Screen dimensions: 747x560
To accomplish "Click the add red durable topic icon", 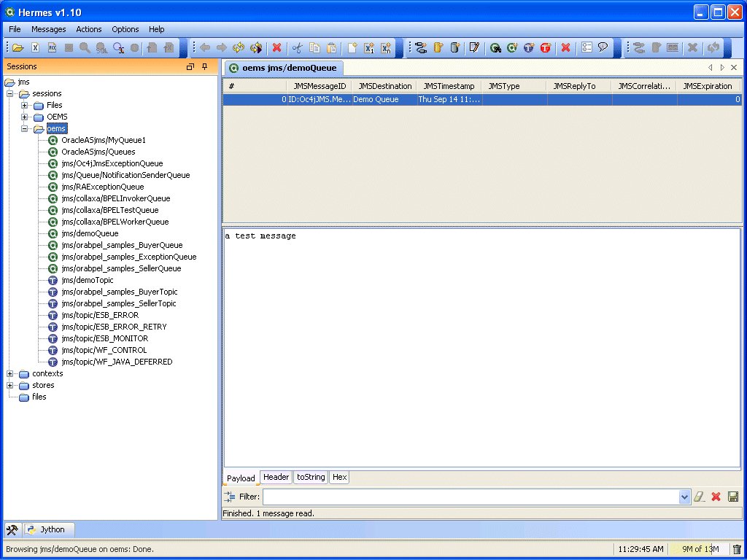I will [546, 47].
